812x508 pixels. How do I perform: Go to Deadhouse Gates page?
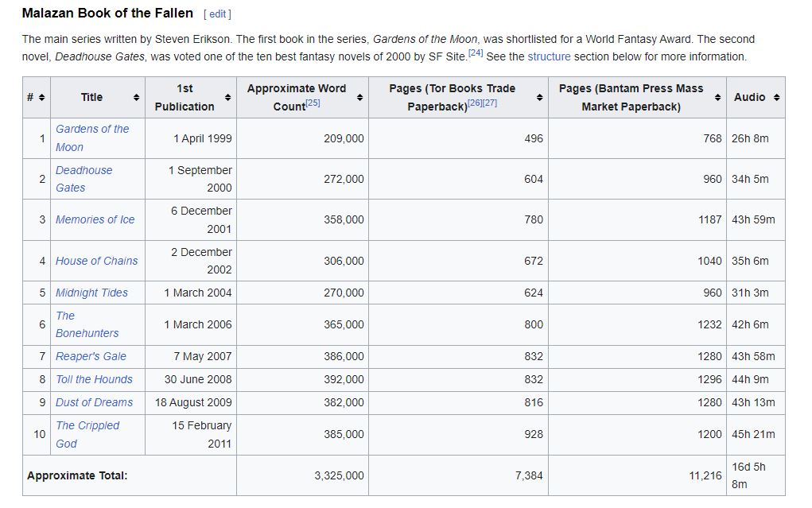point(84,170)
